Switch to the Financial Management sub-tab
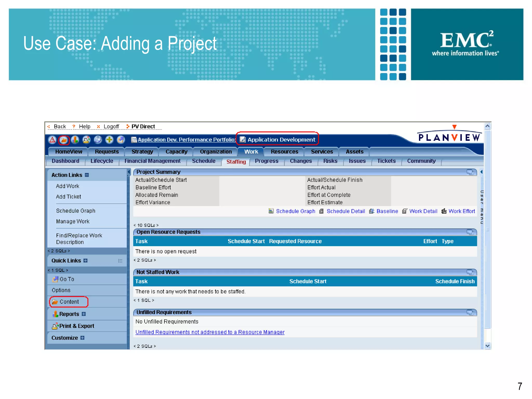Image resolution: width=532 pixels, height=399 pixels. point(152,161)
